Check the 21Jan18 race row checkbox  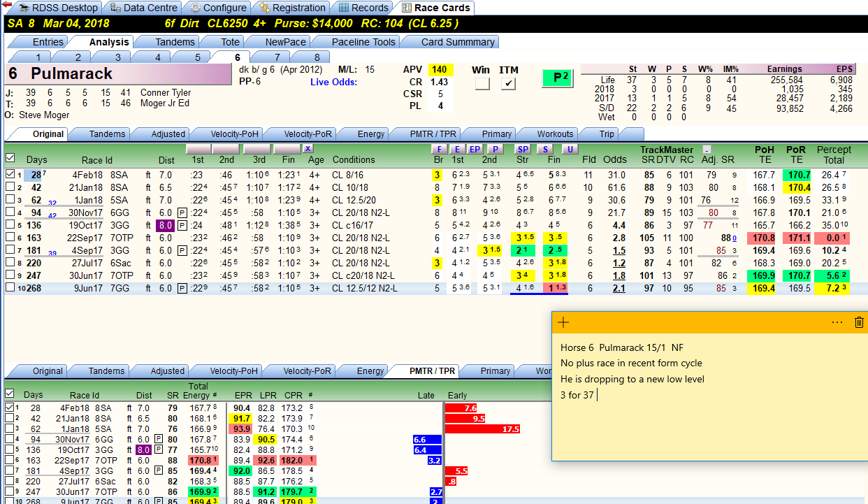10,187
